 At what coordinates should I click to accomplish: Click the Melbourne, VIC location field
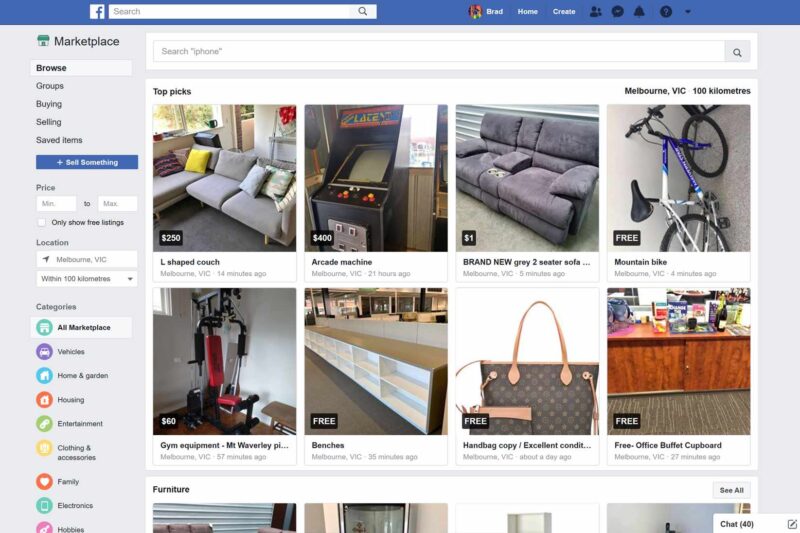coord(87,259)
